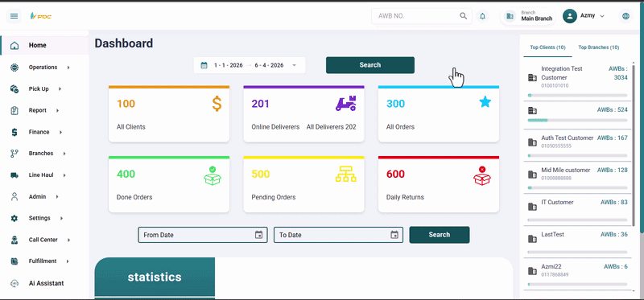Click the Azmi22 client entry
The image size is (644, 300).
coord(577,273)
